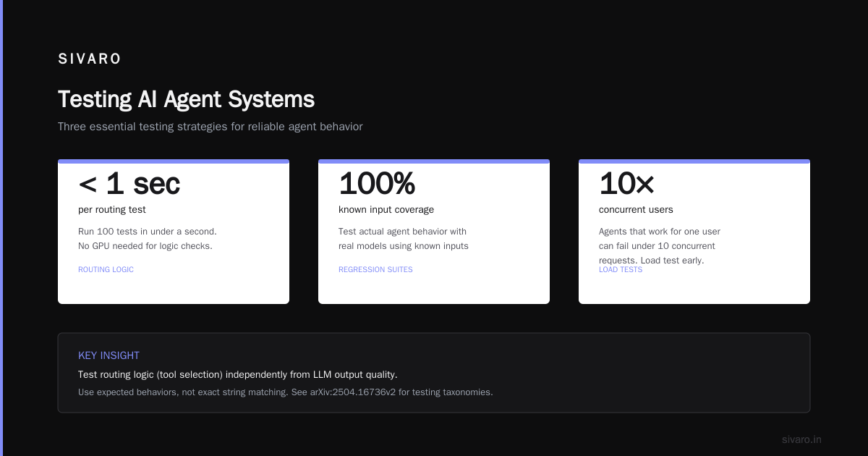Click the subtitle about three essential testing strategies
The height and width of the screenshot is (456, 868).
pyautogui.click(x=210, y=127)
